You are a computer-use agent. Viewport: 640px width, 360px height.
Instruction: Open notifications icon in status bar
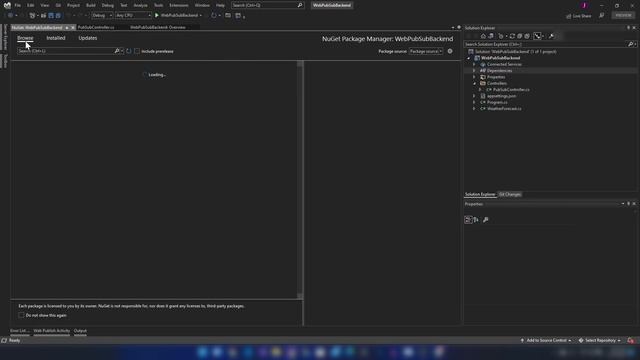point(631,340)
